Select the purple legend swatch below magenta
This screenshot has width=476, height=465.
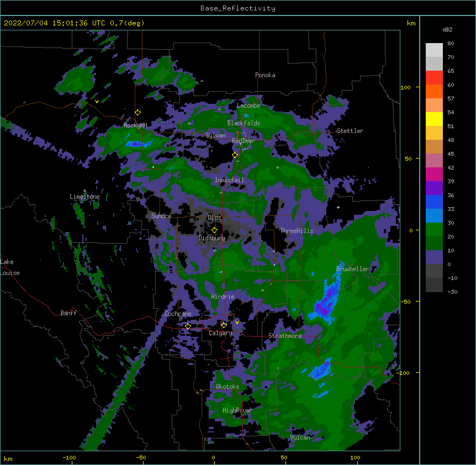[434, 188]
